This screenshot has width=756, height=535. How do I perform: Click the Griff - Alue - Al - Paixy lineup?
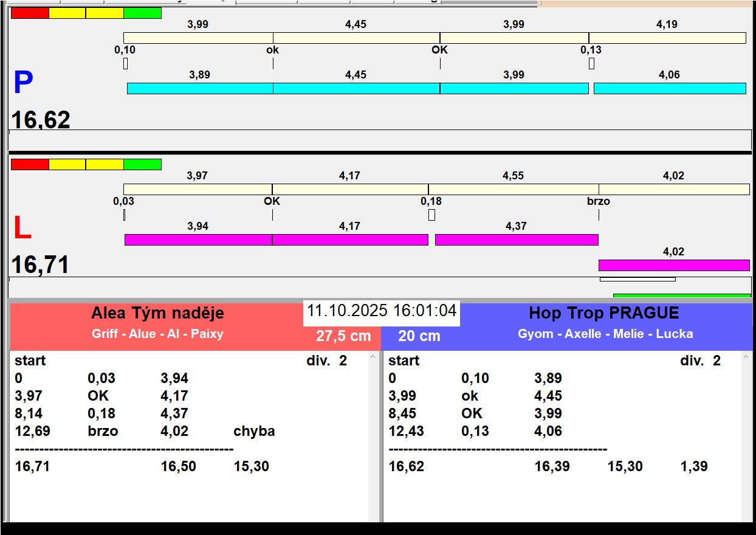pos(157,334)
